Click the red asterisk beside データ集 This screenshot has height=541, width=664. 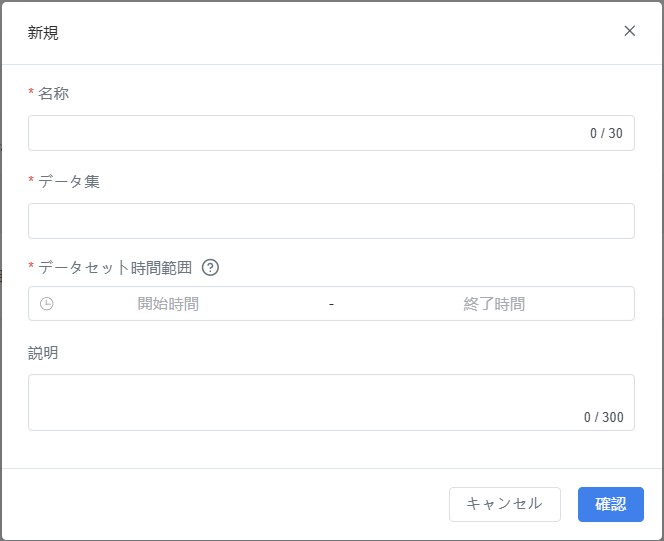coord(31,181)
